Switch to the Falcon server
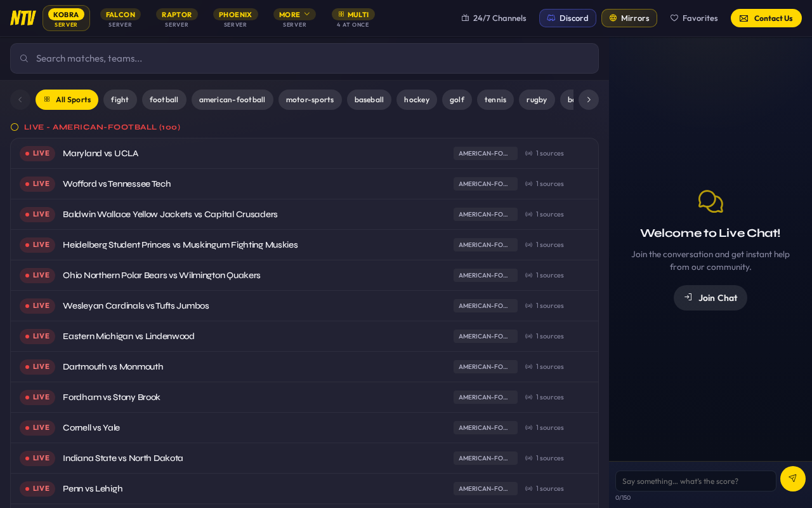Screen dimensions: 812x508 click(120, 18)
